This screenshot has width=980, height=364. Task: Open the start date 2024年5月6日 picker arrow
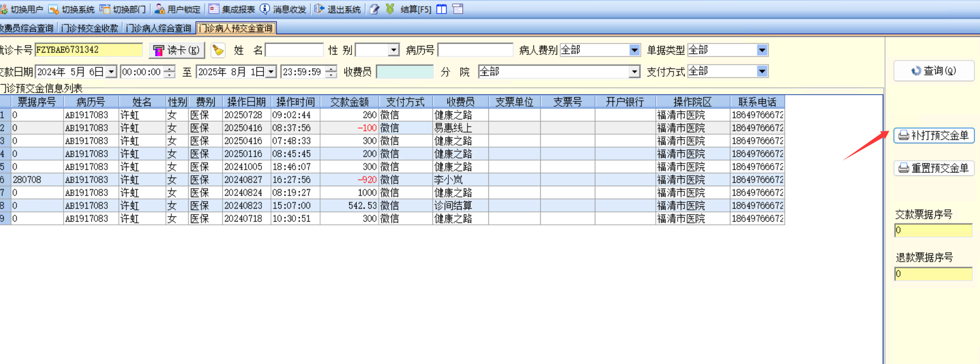click(111, 72)
